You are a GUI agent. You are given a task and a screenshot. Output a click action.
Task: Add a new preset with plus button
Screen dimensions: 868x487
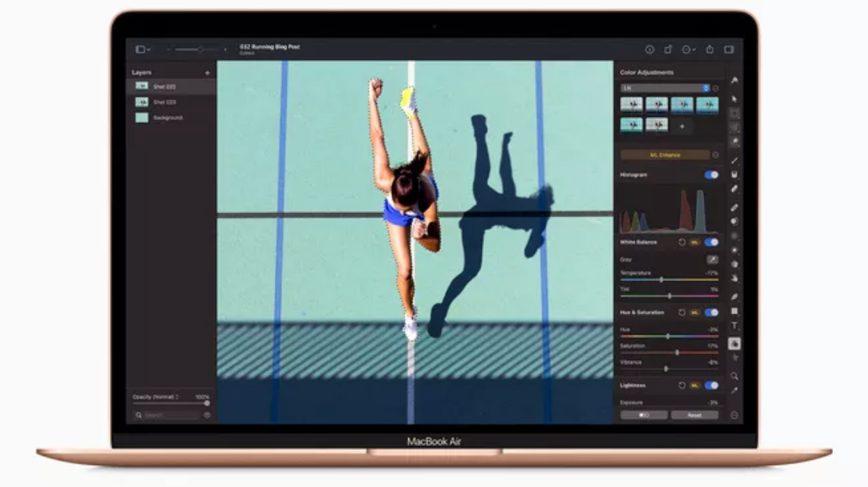(682, 126)
